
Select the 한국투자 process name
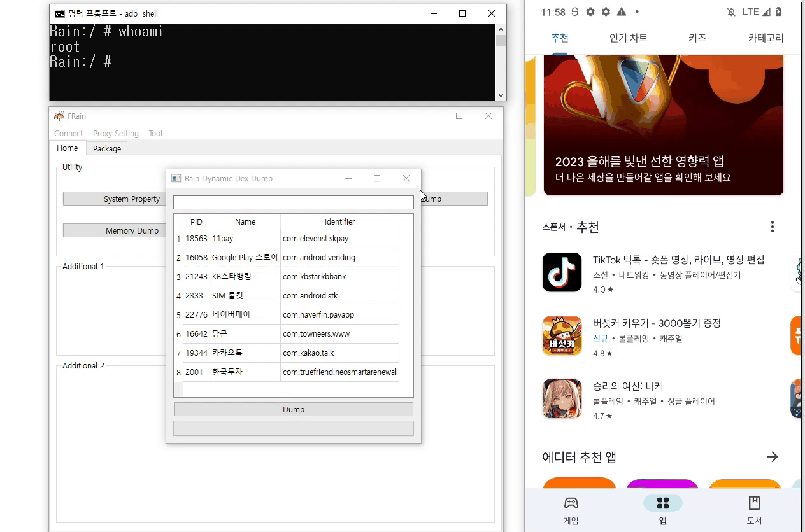click(245, 372)
